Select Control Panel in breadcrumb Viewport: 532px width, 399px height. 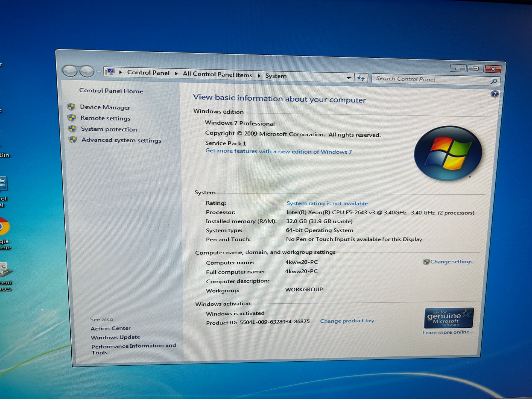click(x=148, y=73)
